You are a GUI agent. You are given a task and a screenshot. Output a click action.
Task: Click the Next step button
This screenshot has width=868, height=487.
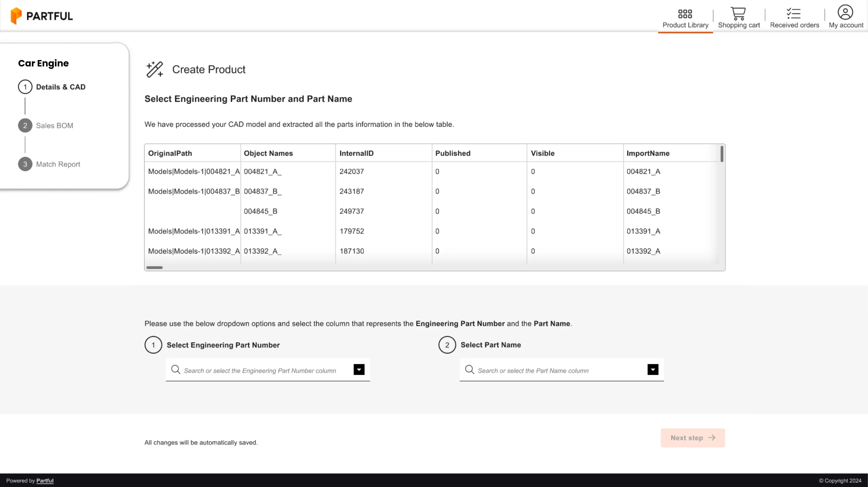point(693,438)
